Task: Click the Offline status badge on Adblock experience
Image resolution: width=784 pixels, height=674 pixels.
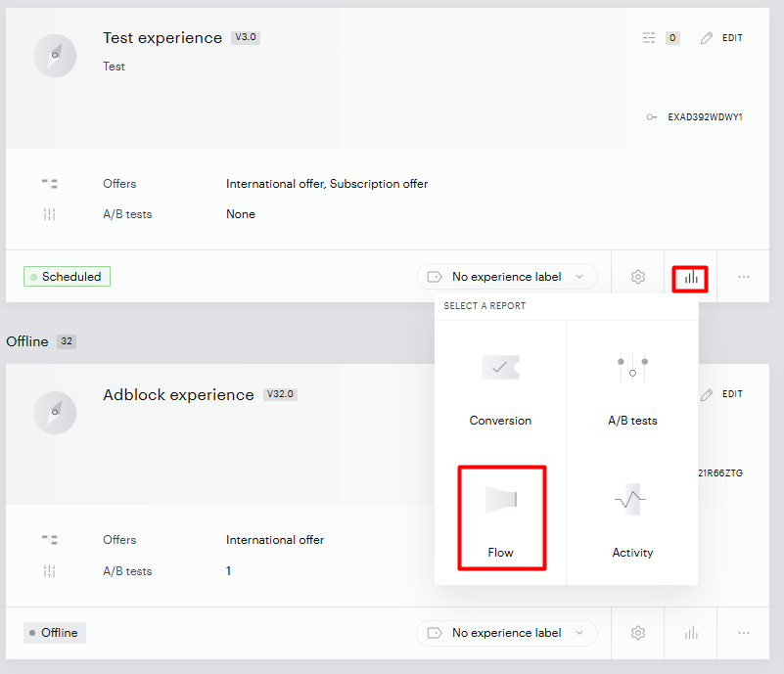Action: pos(55,633)
